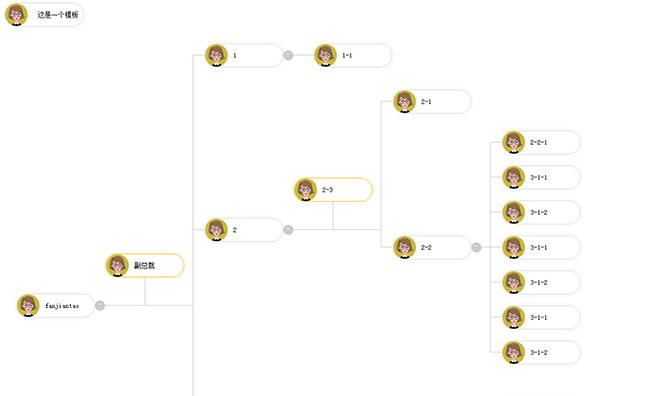
Task: Collapse children of node 2-2
Action: [476, 247]
